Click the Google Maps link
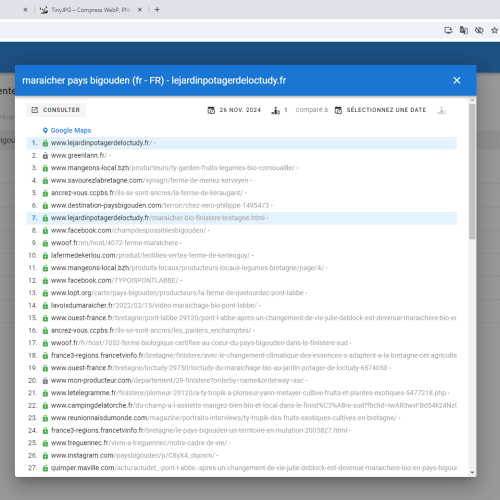This screenshot has height=500, width=500. click(71, 130)
